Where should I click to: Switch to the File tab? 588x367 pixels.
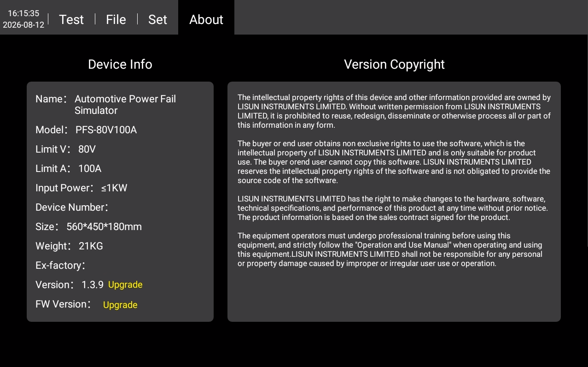(116, 19)
